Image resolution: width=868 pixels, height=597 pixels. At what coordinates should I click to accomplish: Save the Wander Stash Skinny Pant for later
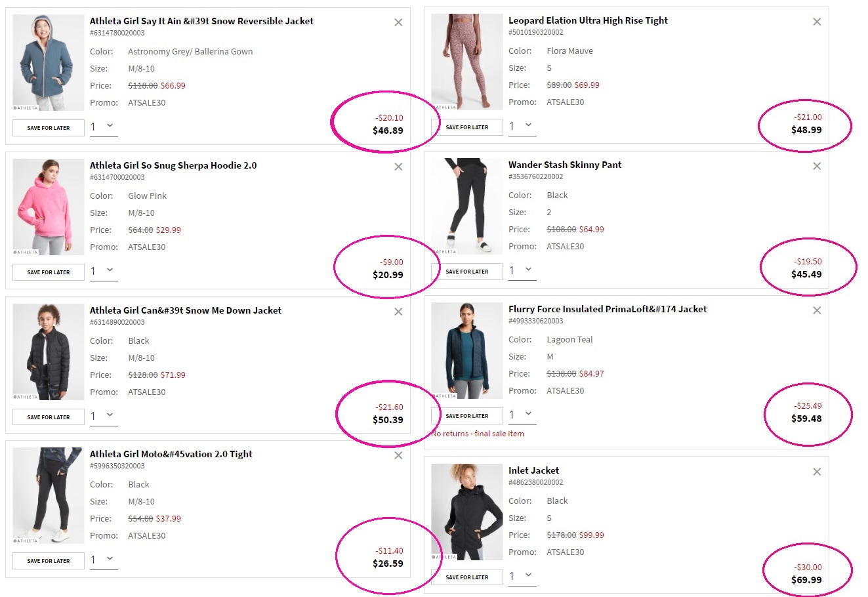[x=467, y=272]
